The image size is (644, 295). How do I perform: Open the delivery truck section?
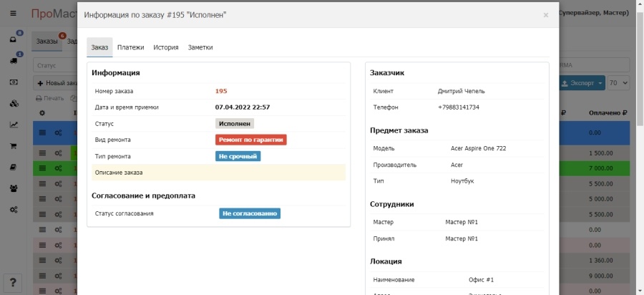click(14, 61)
